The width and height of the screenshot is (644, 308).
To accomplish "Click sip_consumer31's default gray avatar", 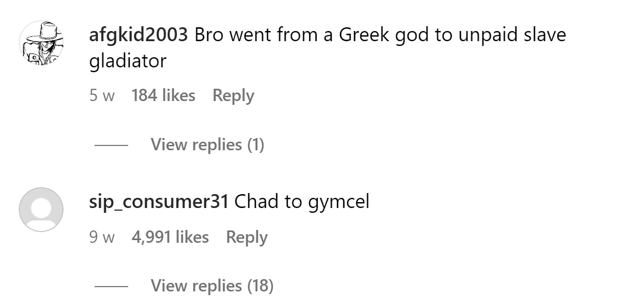I will tap(41, 210).
